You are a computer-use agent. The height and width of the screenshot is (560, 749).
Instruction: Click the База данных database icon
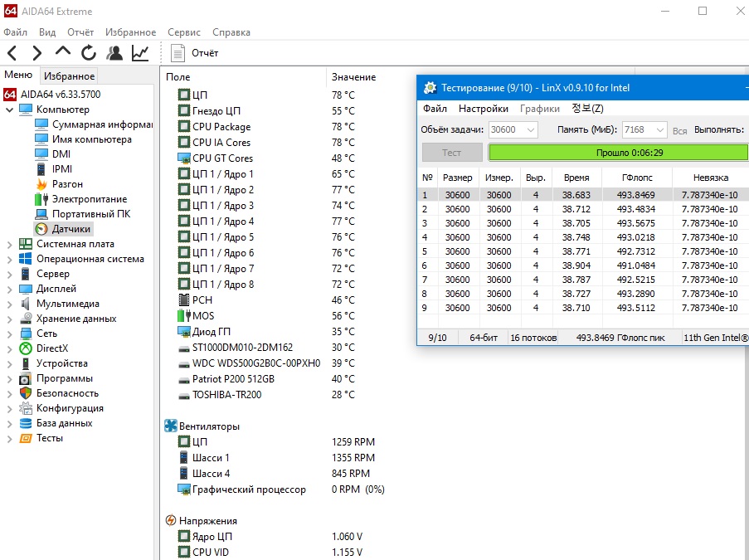pos(26,423)
